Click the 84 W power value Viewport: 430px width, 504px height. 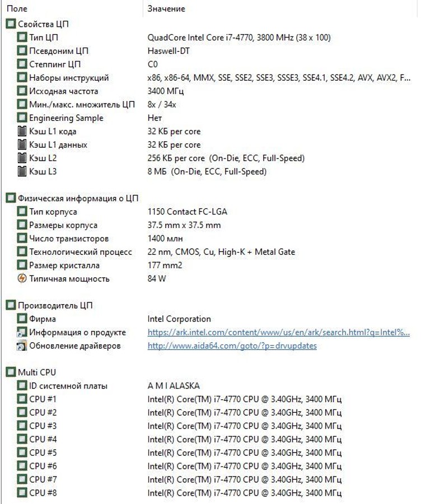pyautogui.click(x=157, y=279)
